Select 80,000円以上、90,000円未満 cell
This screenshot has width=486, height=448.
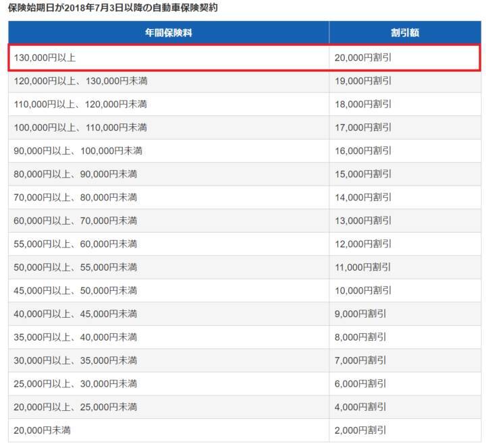[x=169, y=174]
